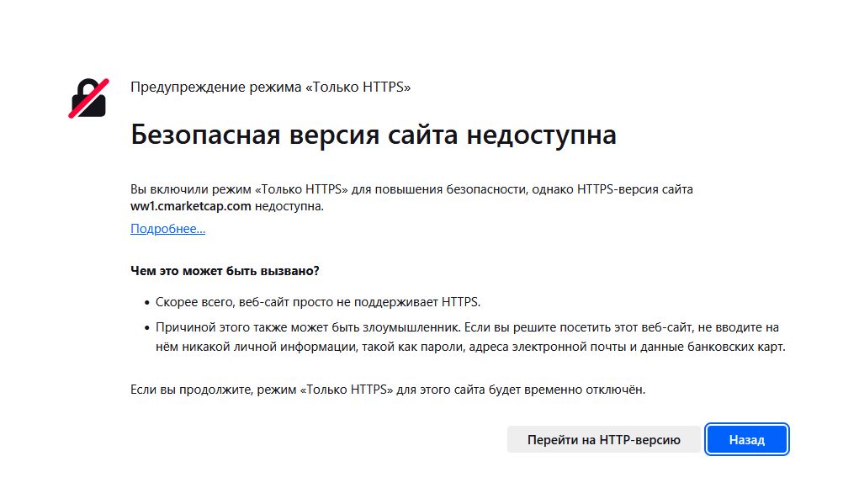Open the "Подробнее..." link
Screen dimensions: 859x504
[167, 229]
